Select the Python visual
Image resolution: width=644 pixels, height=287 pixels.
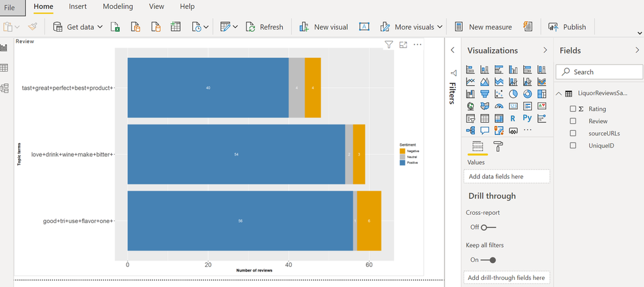527,118
